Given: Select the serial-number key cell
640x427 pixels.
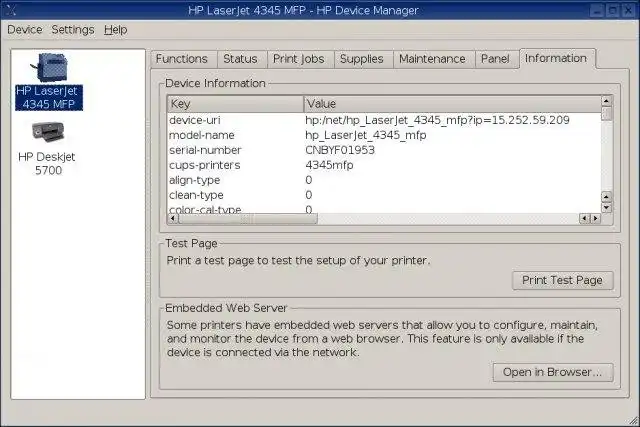Looking at the screenshot, I should click(205, 150).
